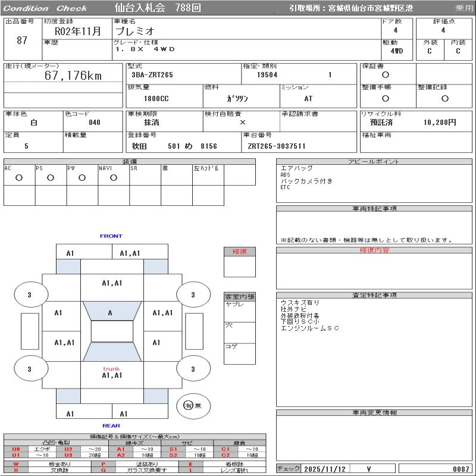
Task: Open the アピールポイント section header
Action: [x=374, y=162]
